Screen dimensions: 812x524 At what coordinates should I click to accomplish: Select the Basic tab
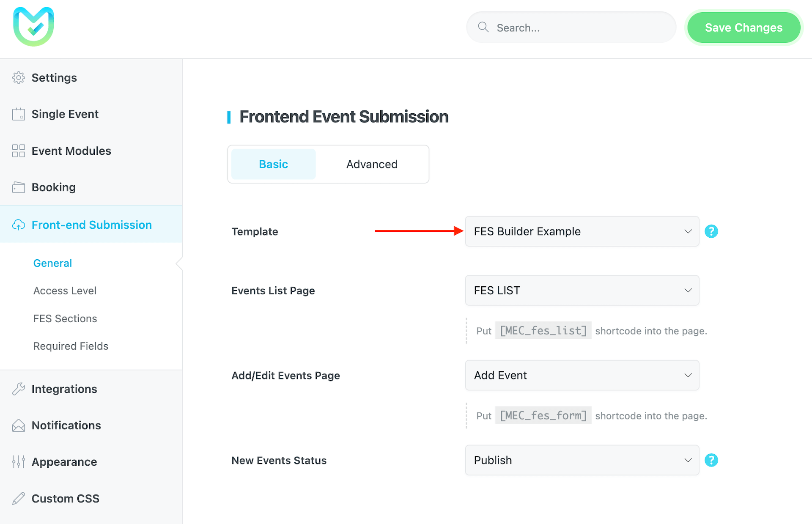(273, 164)
